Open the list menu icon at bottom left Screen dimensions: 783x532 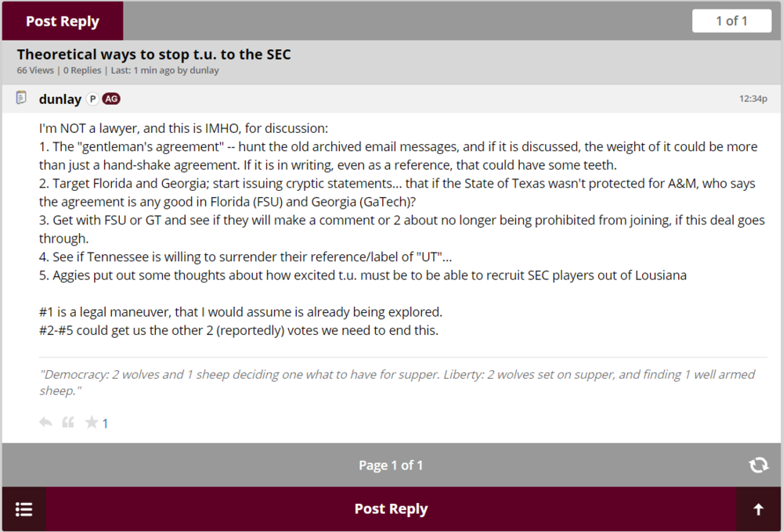tap(23, 509)
